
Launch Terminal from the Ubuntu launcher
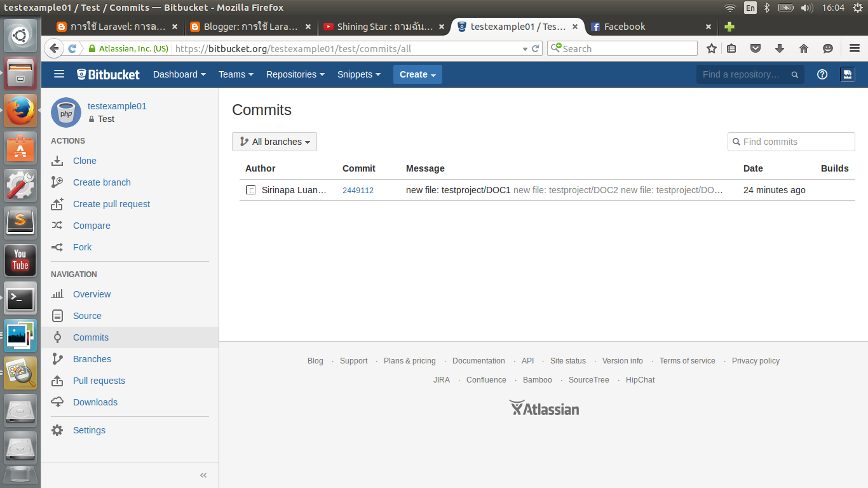click(20, 298)
